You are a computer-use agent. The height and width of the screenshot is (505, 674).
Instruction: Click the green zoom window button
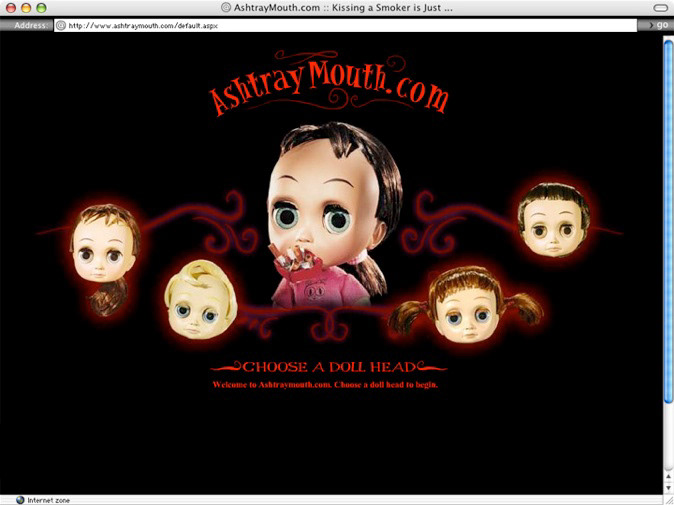41,8
